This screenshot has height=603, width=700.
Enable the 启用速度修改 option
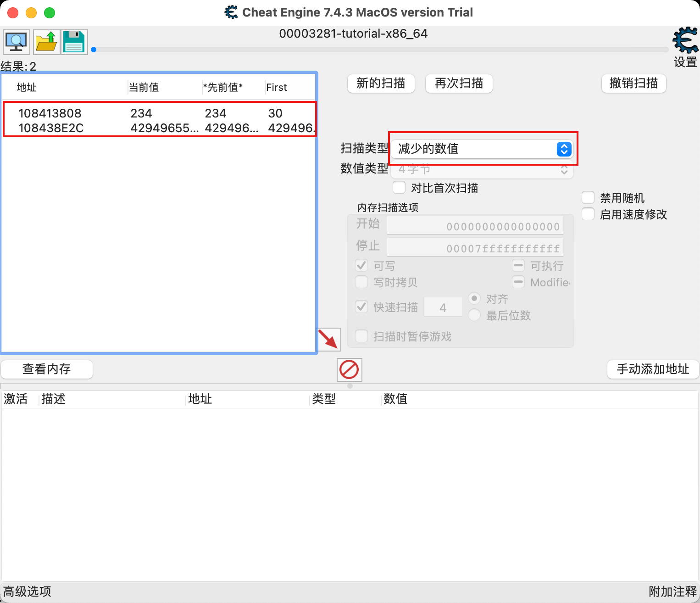point(588,214)
